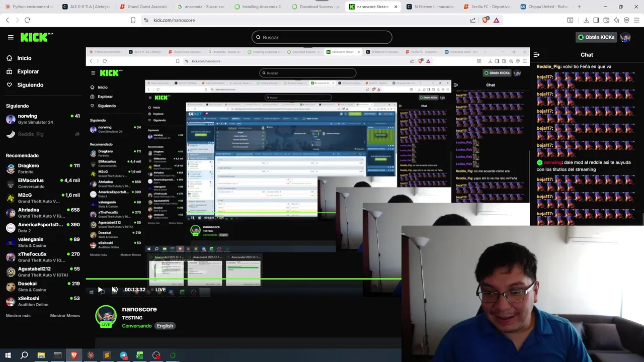
Task: Open norwing channel in the sidebar
Action: pyautogui.click(x=43, y=119)
